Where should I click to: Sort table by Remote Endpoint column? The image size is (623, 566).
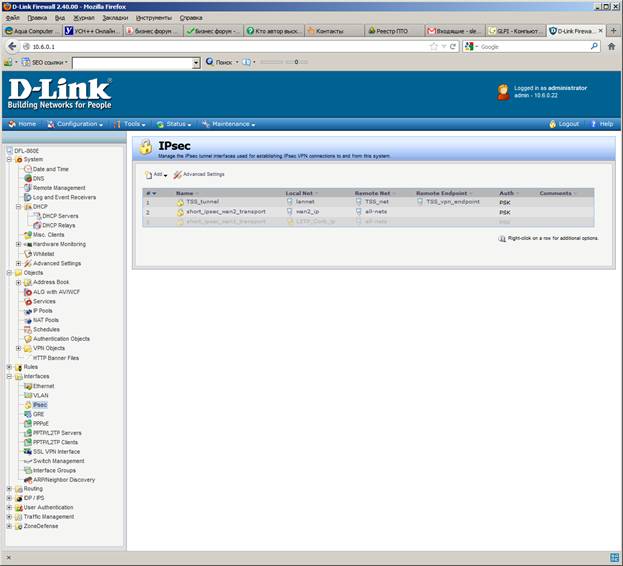pyautogui.click(x=441, y=193)
